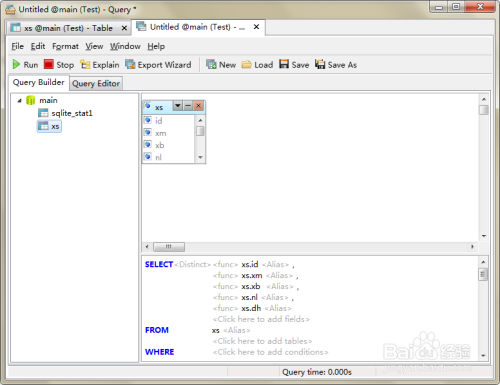This screenshot has width=500, height=385.
Task: Toggle the id field checkbox
Action: click(x=148, y=120)
